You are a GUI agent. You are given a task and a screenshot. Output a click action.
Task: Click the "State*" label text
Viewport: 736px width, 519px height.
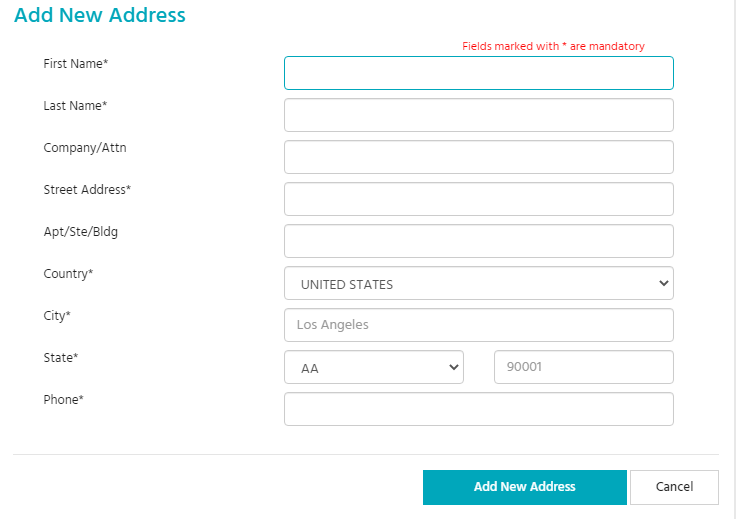tap(61, 358)
